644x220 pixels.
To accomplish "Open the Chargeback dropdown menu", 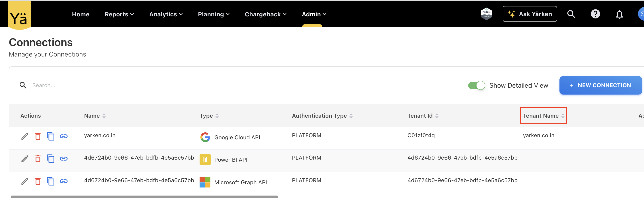I will click(265, 14).
